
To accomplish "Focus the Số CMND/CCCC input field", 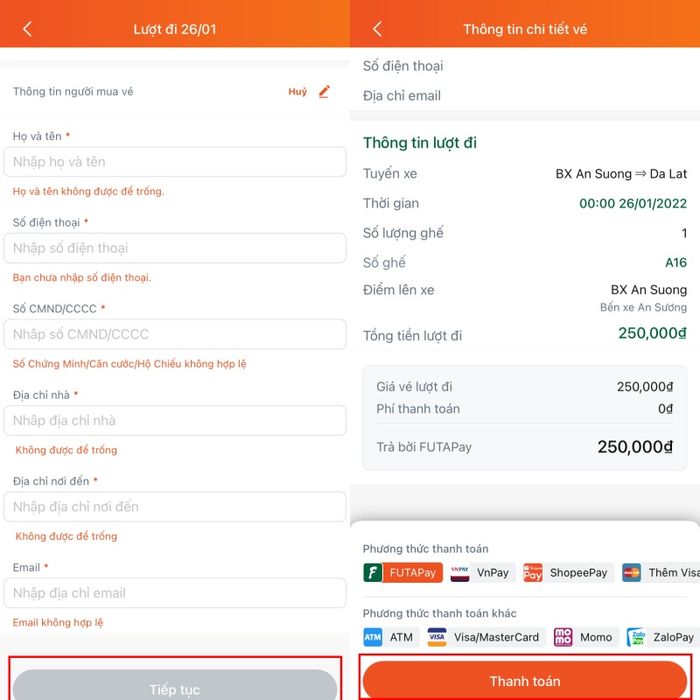I will tap(175, 334).
